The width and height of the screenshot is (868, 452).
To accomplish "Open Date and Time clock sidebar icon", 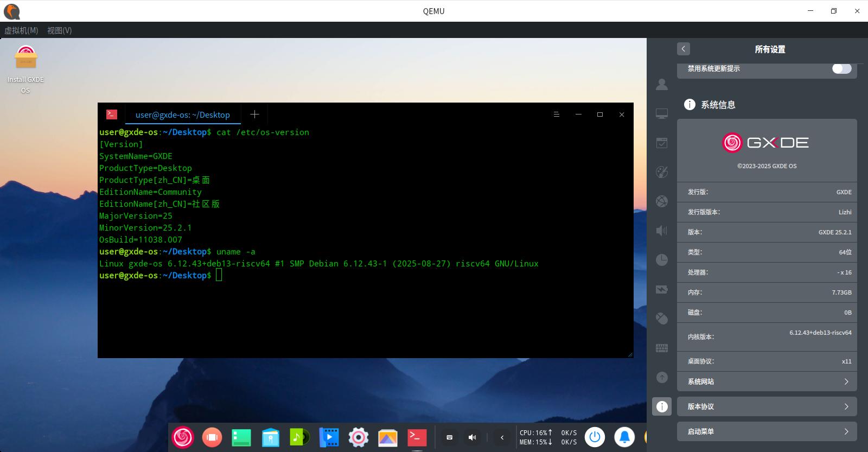I will [x=662, y=260].
